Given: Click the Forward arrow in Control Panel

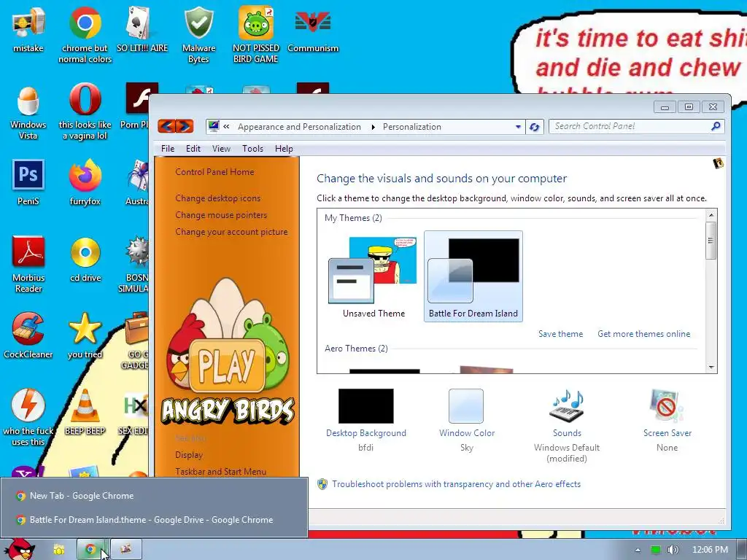Looking at the screenshot, I should [x=185, y=126].
